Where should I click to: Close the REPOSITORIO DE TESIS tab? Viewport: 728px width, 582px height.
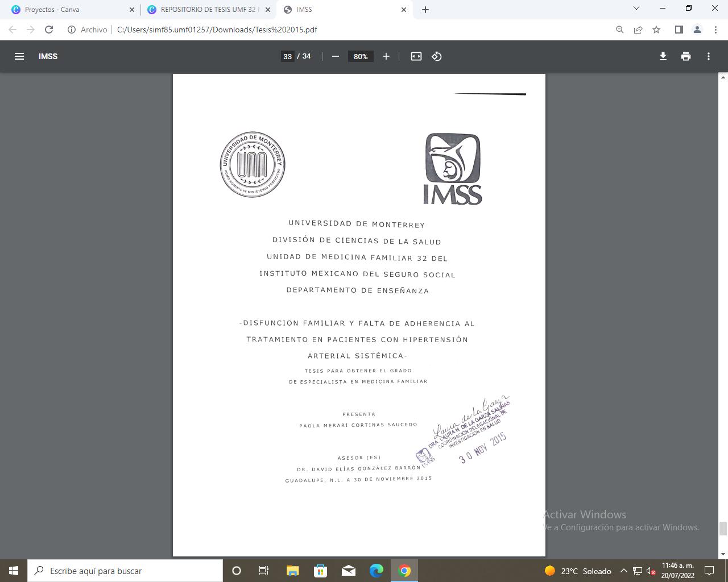click(268, 10)
